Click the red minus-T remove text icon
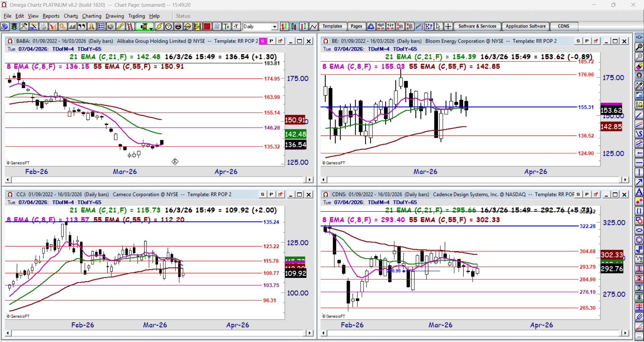The image size is (644, 342). click(236, 26)
